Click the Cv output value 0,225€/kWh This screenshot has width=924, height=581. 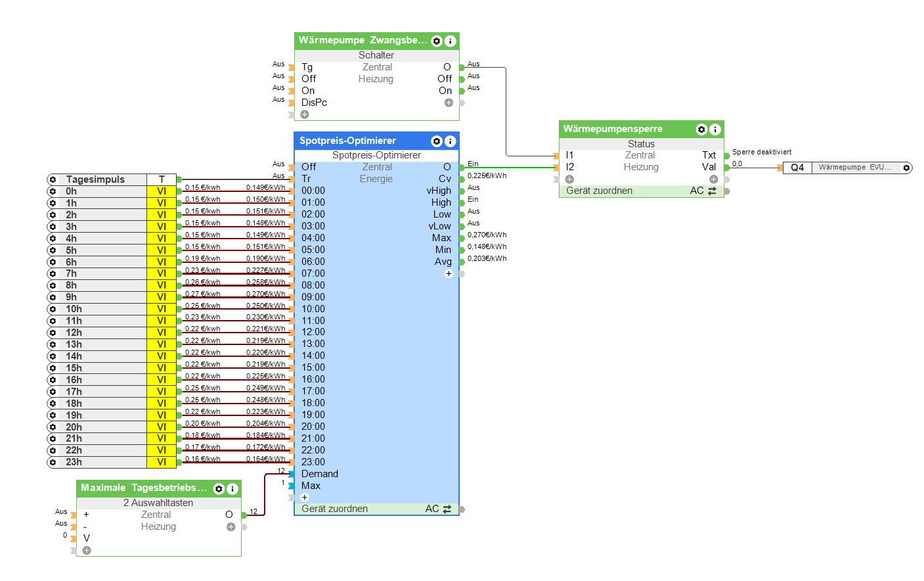point(487,175)
